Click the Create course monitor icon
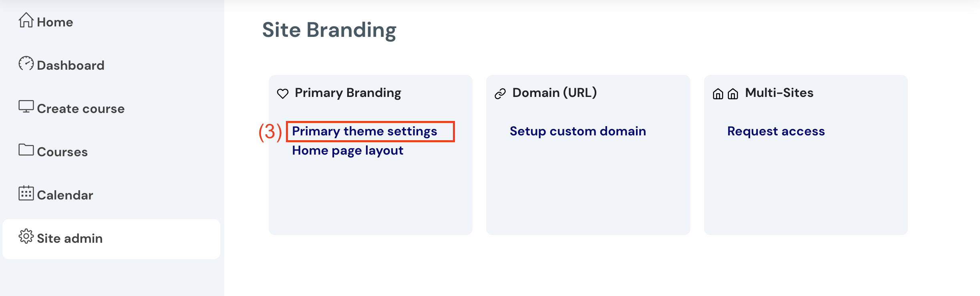 (26, 107)
